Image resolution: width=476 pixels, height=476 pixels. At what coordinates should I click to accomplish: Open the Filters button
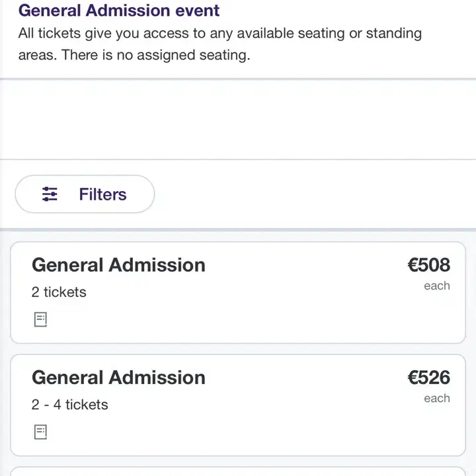(x=85, y=194)
